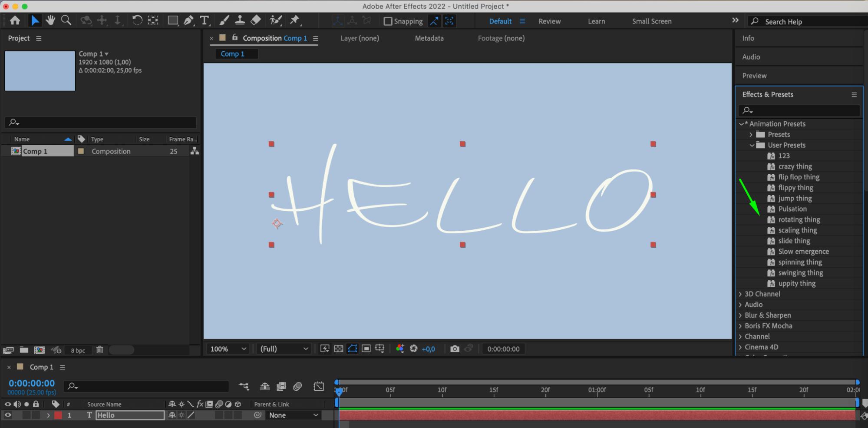Screen dimensions: 868x428
Task: Collapse the User Presets folder
Action: 752,145
